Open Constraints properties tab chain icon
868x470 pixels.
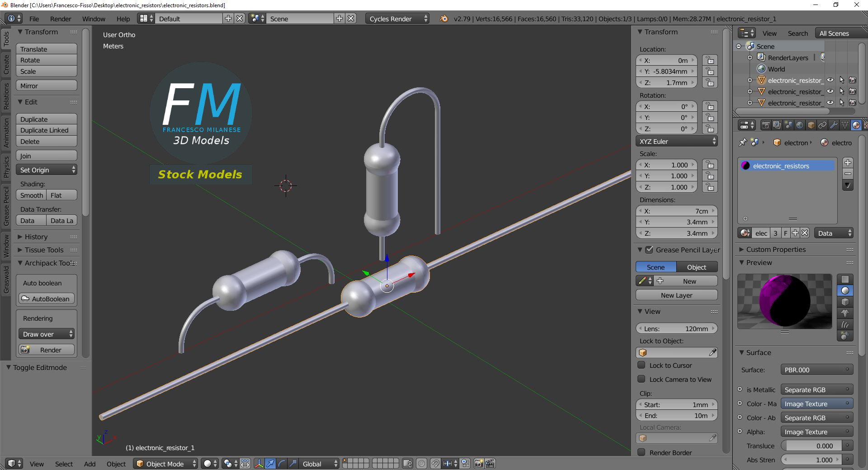(822, 125)
